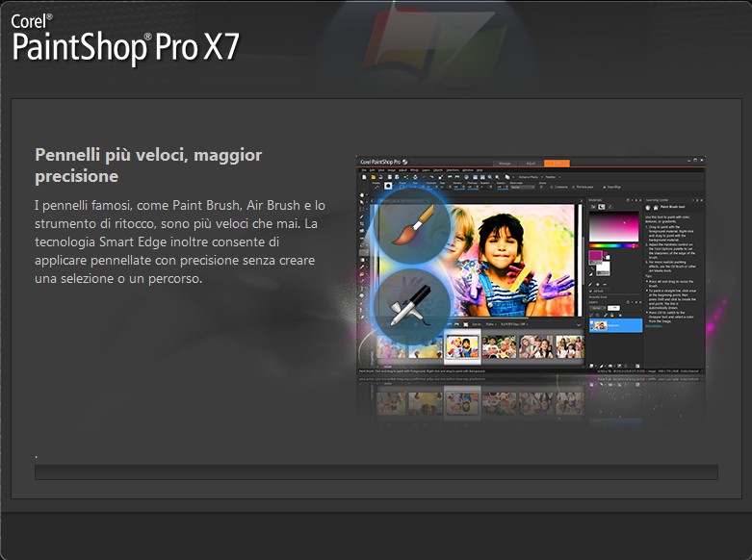752x560 pixels.
Task: Pick the magenta foreground color swatch
Action: tap(596, 257)
